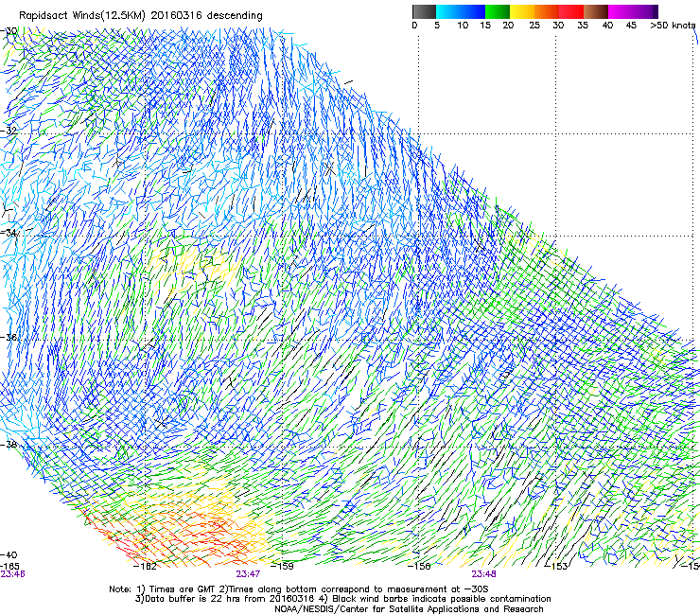Click the latitude label -34

click(x=9, y=233)
